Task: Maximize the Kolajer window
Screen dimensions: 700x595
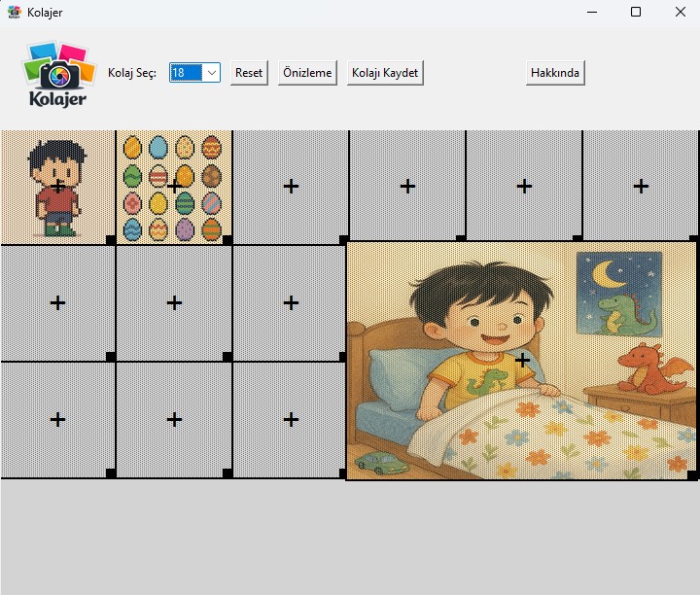Action: [636, 12]
